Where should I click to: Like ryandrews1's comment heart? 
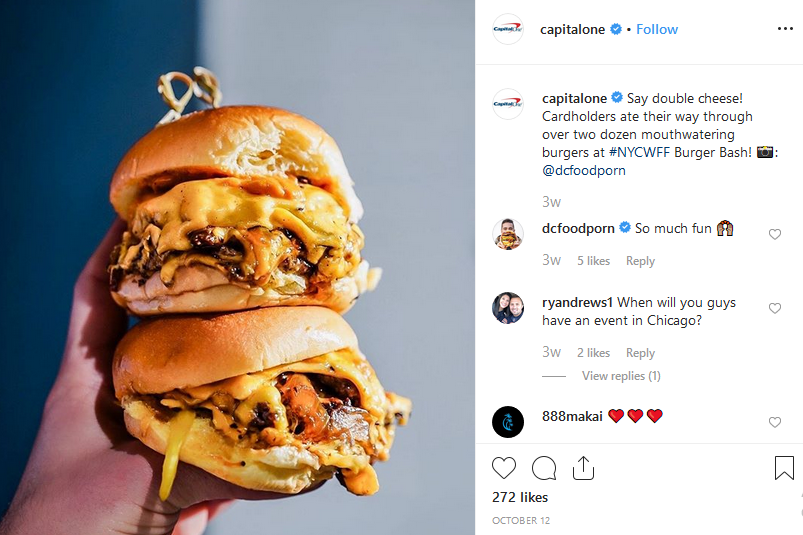tap(774, 308)
